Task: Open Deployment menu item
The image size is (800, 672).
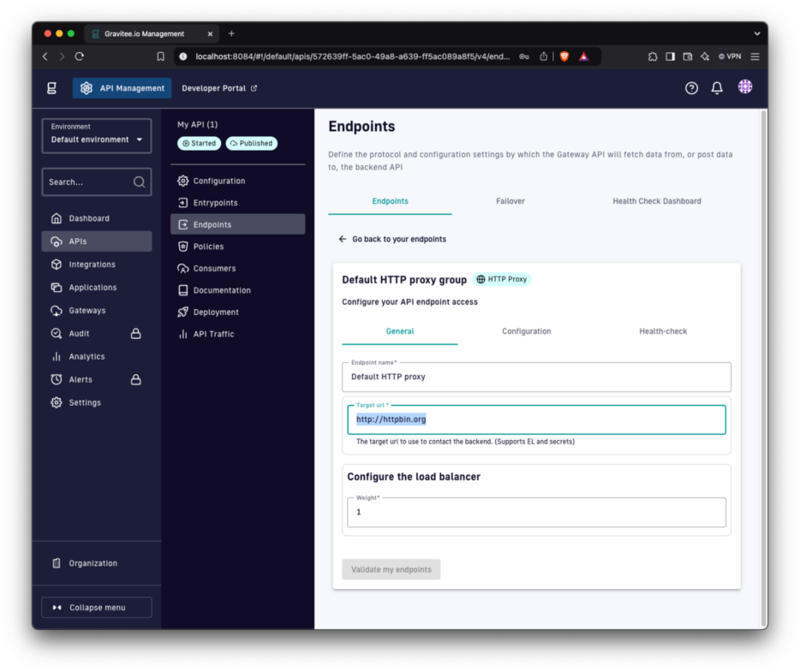Action: tap(238, 312)
